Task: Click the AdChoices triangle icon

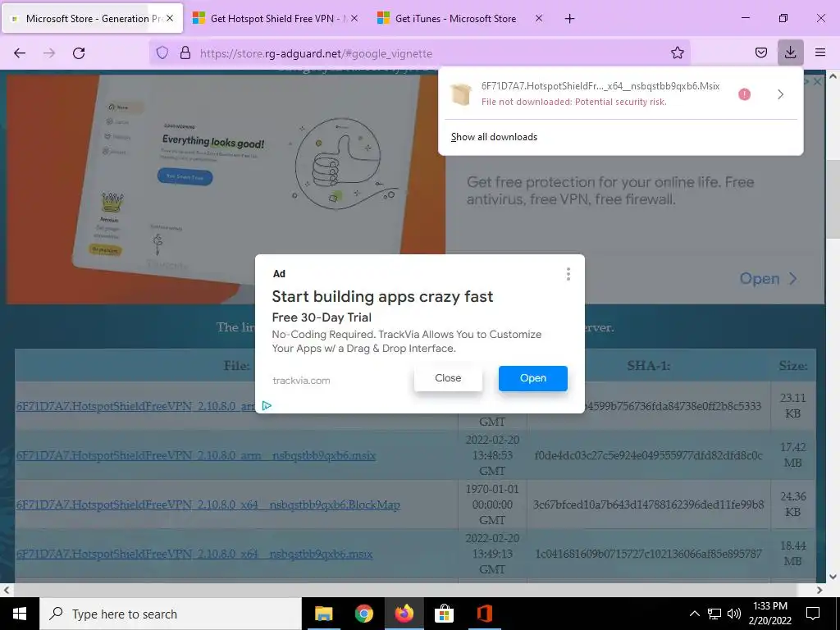Action: [x=267, y=405]
